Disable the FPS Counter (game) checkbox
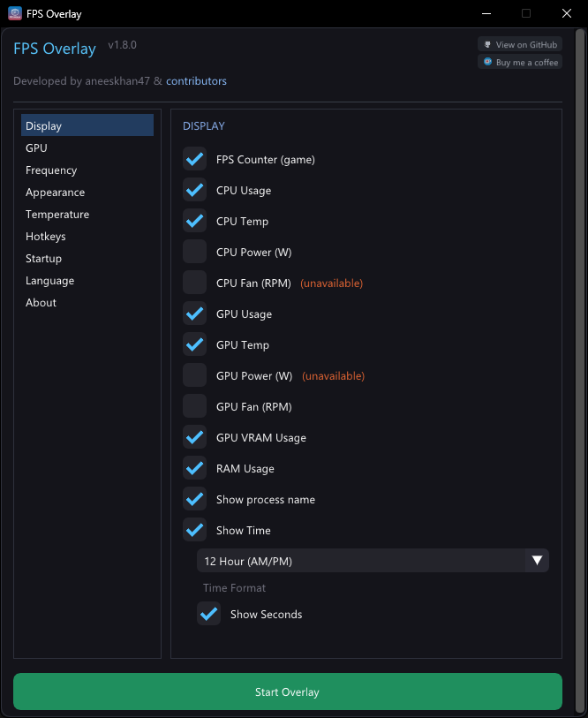The image size is (588, 718). pyautogui.click(x=194, y=159)
